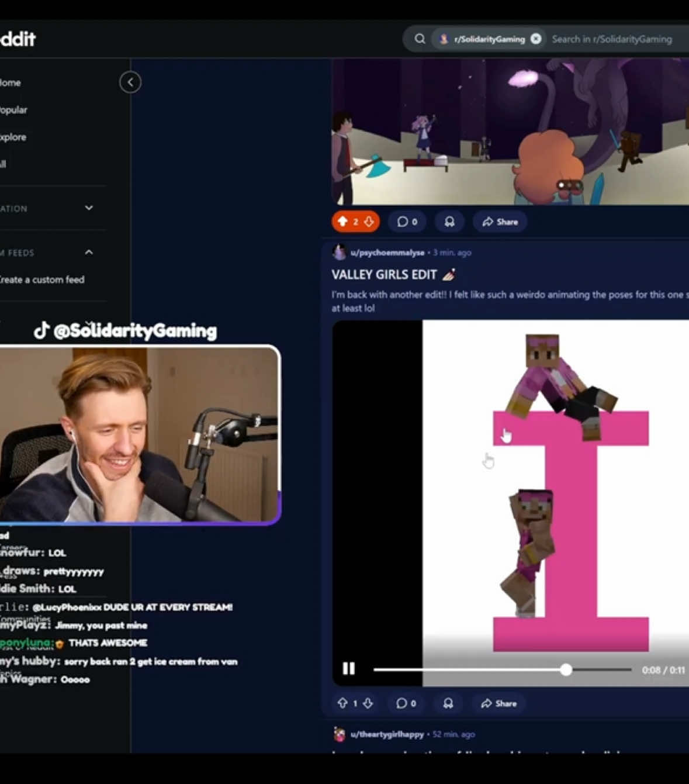Collapse the left navigation sidebar

coord(130,82)
